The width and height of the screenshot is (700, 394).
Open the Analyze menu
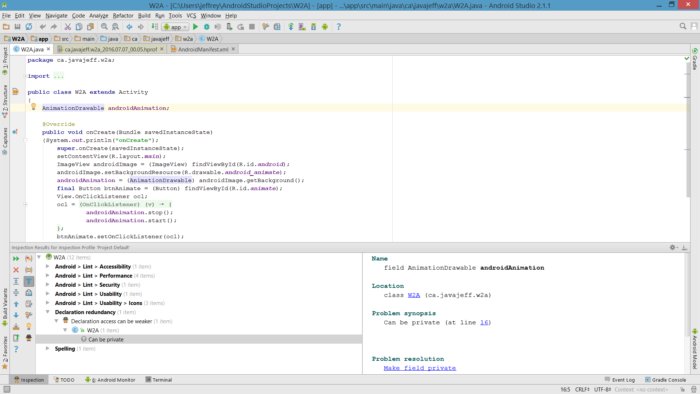(x=99, y=16)
